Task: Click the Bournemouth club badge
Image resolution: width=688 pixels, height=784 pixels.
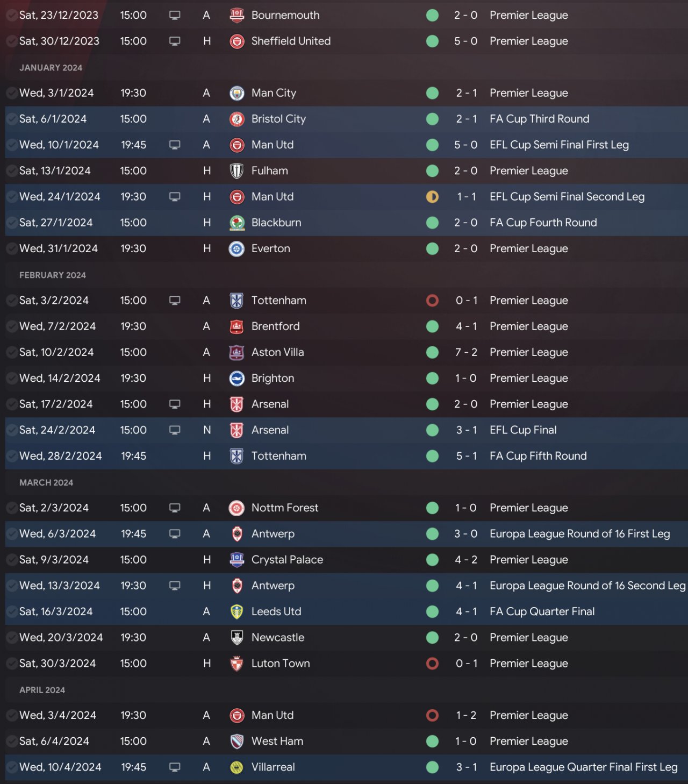Action: click(x=236, y=16)
